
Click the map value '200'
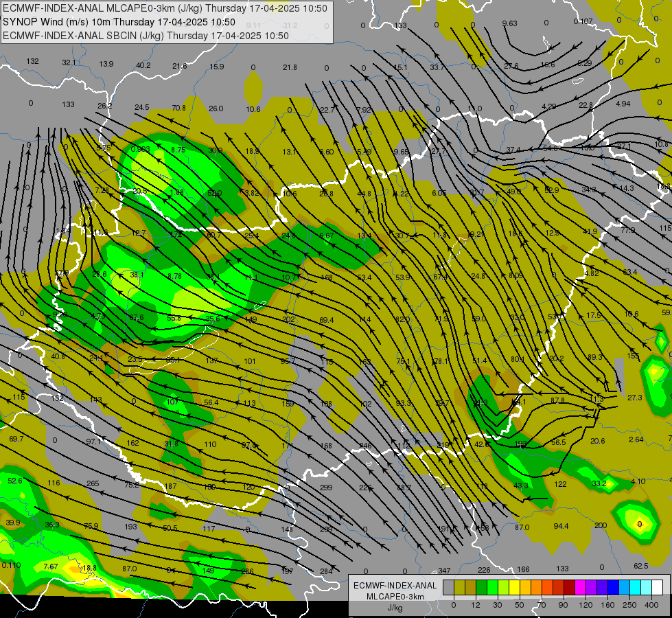[601, 525]
